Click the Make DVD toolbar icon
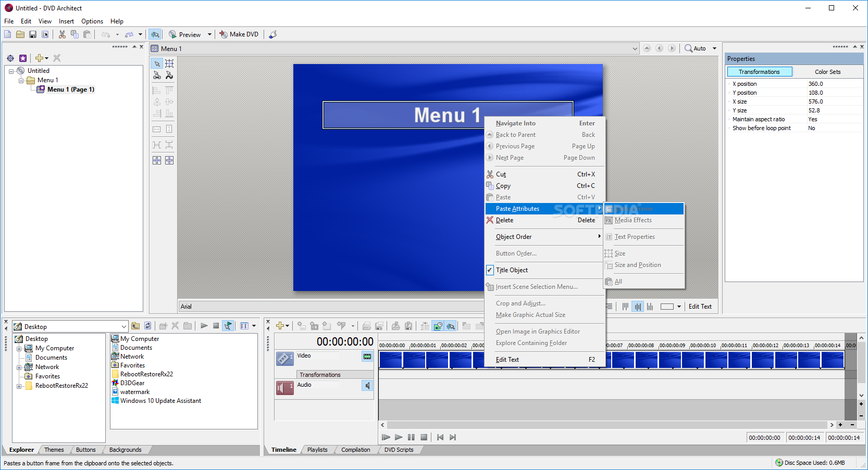The height and width of the screenshot is (470, 868). [239, 34]
